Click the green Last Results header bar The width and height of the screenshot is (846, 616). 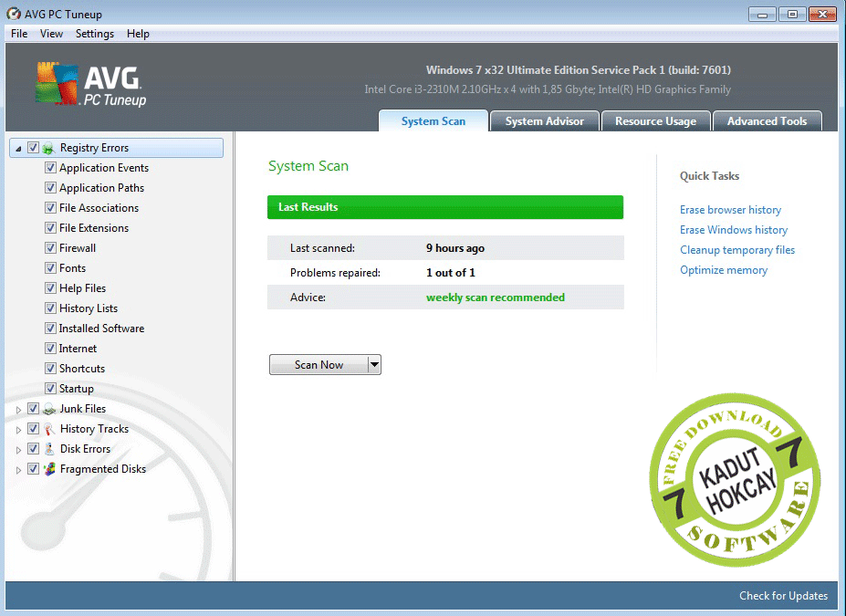[x=445, y=207]
